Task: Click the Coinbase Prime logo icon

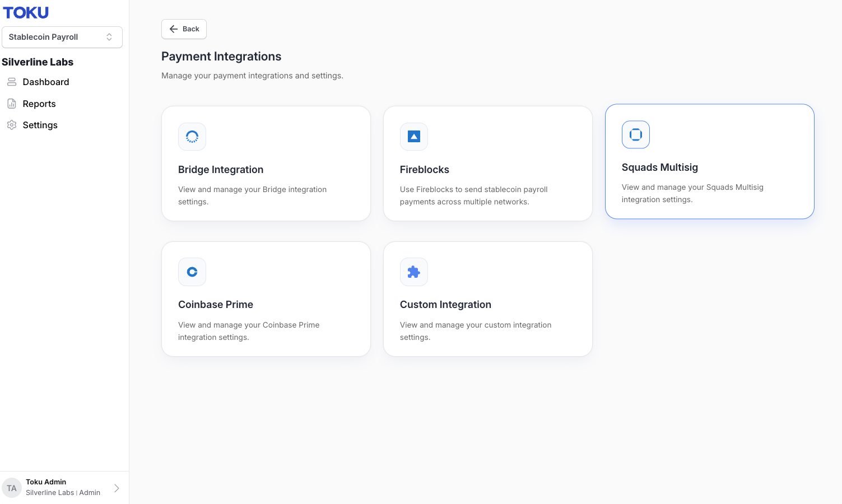Action: (192, 272)
